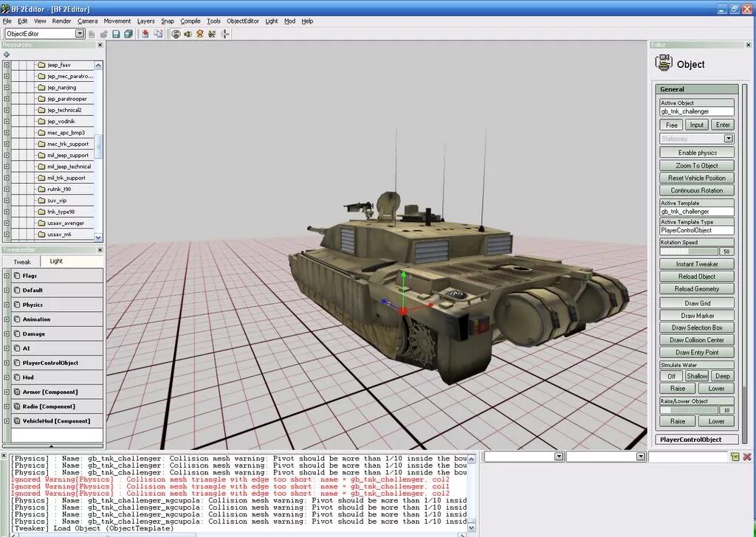The width and height of the screenshot is (756, 537).
Task: Click the copy documents toolbar icon
Action: tap(158, 34)
